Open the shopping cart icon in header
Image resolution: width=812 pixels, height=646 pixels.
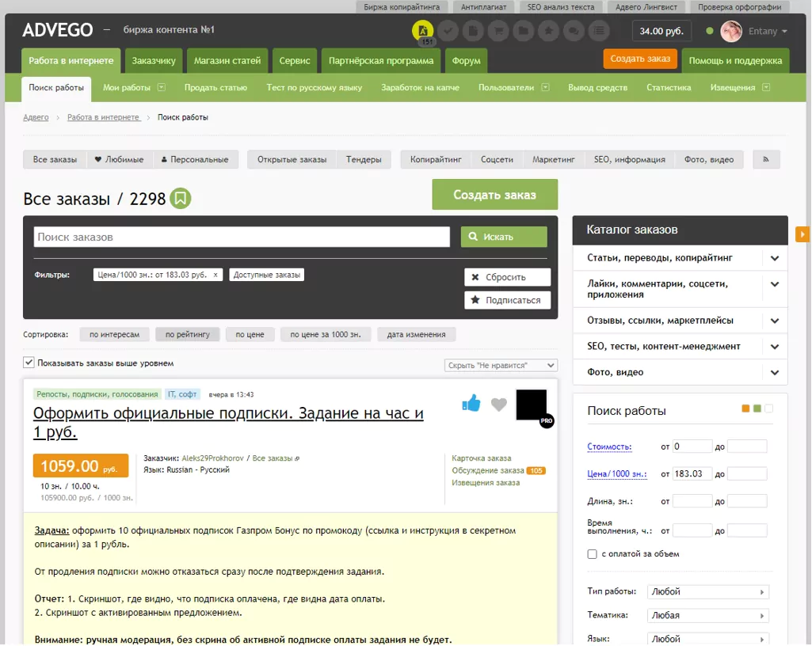(498, 31)
